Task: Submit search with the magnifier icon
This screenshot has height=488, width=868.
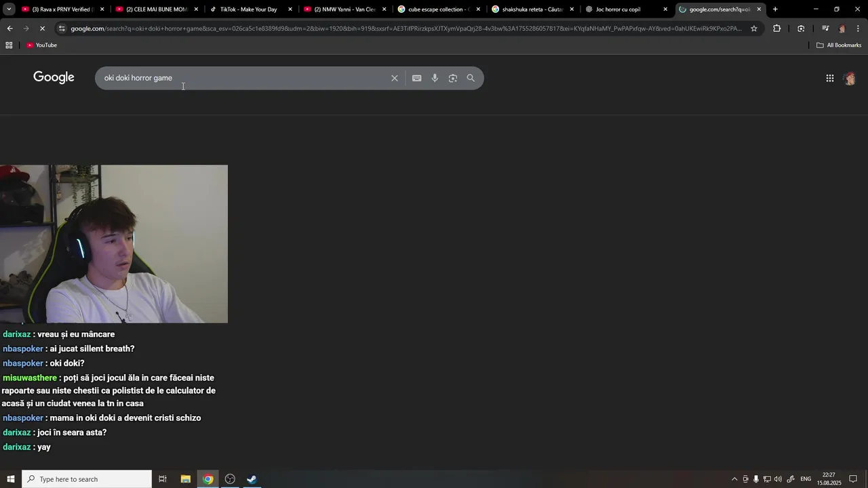Action: pyautogui.click(x=471, y=78)
